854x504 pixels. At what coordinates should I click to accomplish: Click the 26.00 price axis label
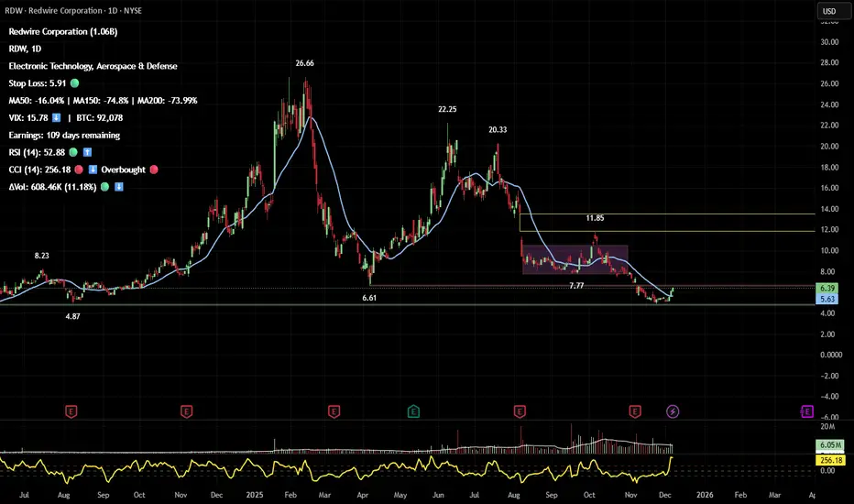coord(829,83)
